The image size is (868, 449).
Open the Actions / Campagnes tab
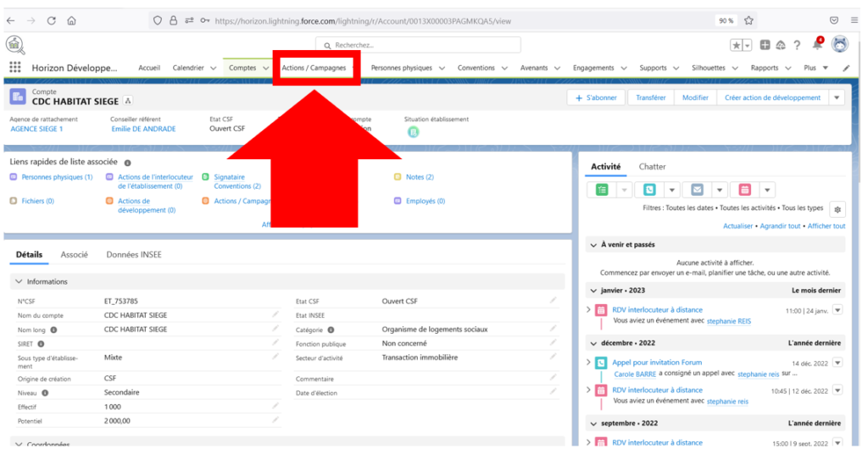(x=313, y=68)
